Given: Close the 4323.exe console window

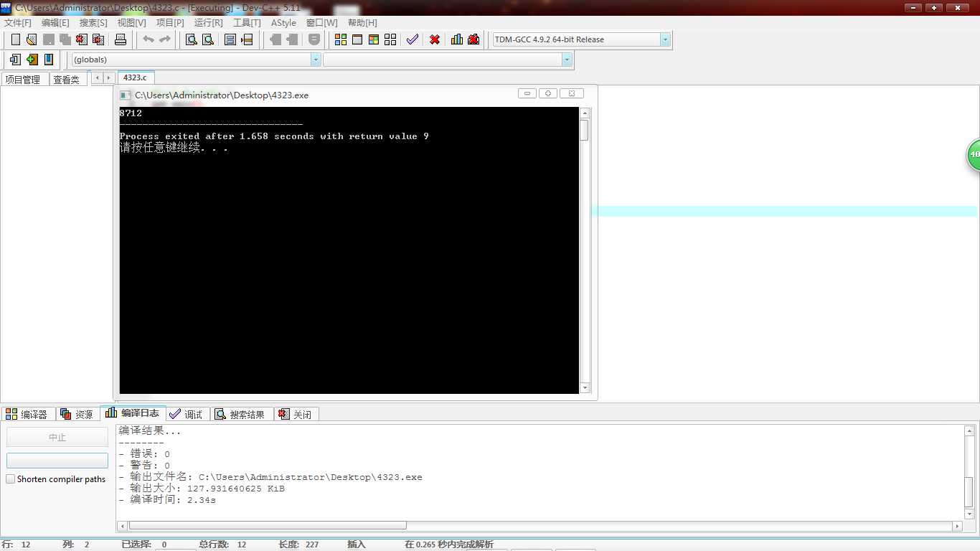Looking at the screenshot, I should (x=572, y=93).
